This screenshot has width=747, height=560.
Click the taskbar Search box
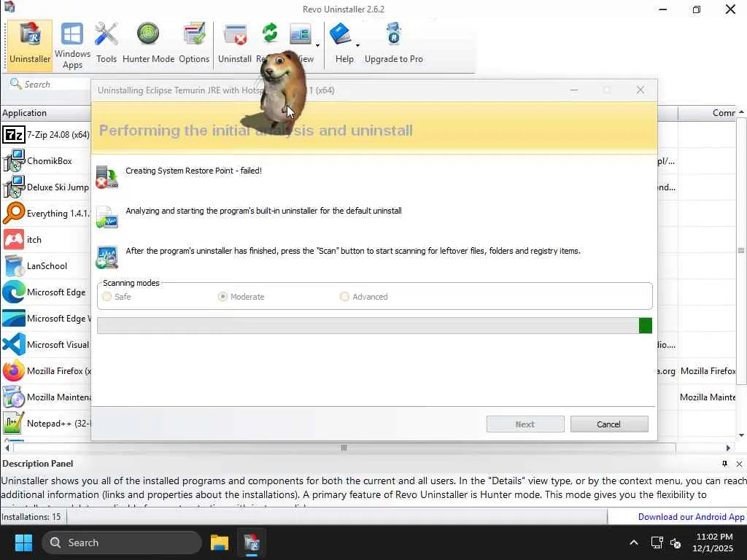[x=122, y=542]
